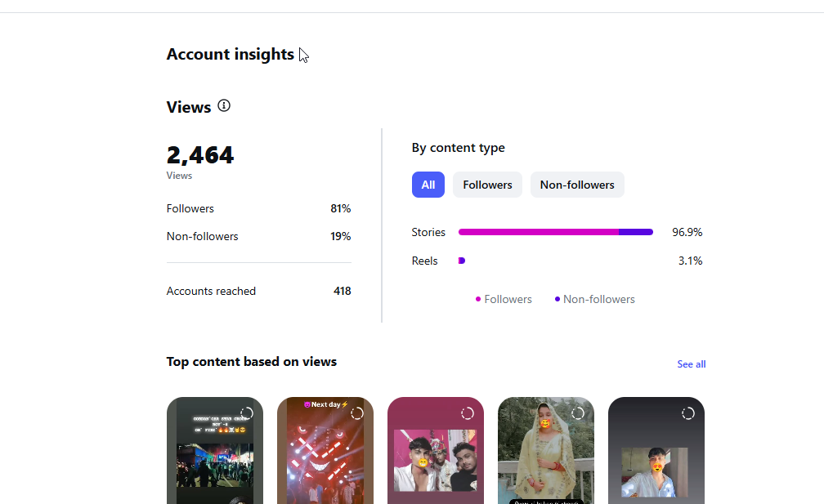Click the small Reels bar

coord(461,261)
